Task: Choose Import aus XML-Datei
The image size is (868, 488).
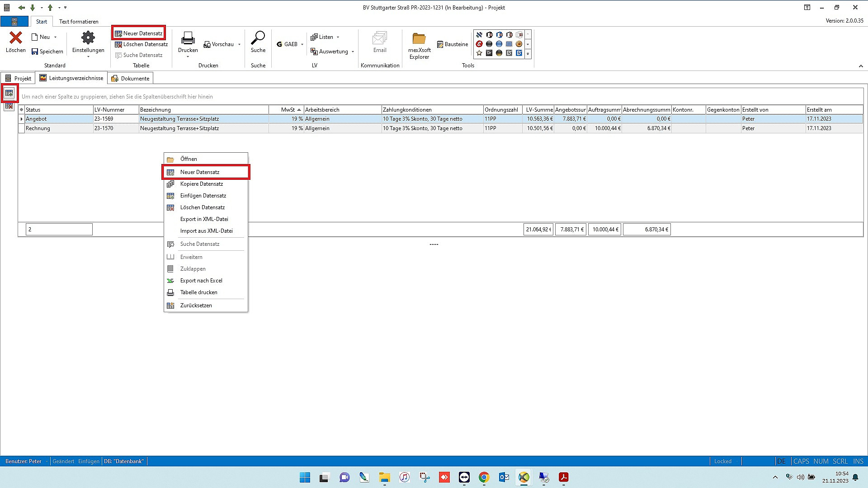Action: [206, 231]
